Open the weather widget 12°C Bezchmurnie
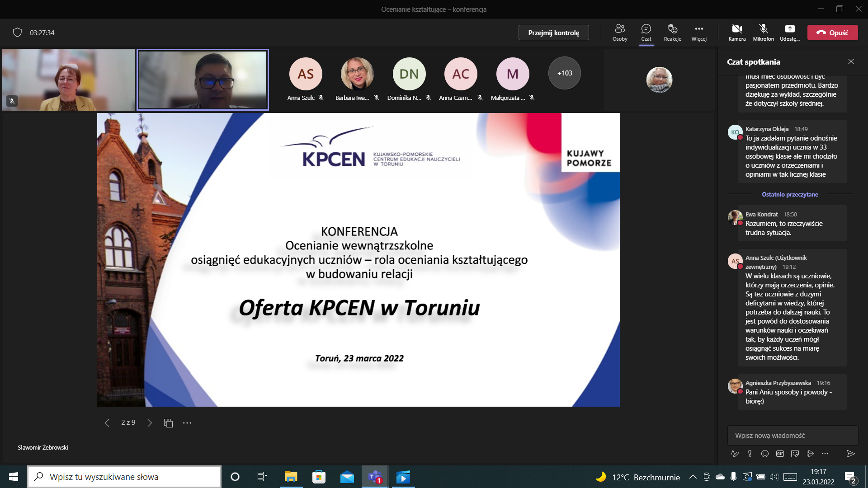This screenshot has width=868, height=488. click(637, 477)
